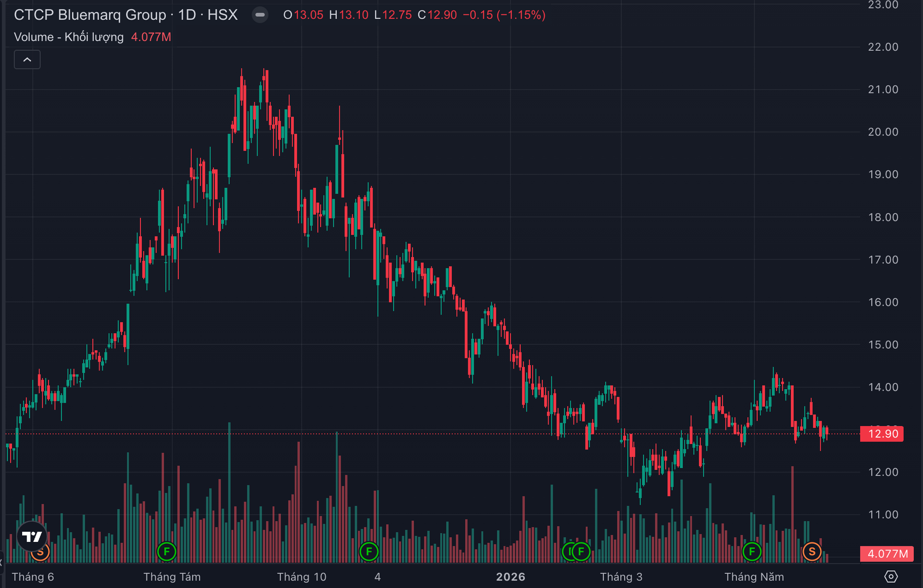923x588 pixels.
Task: Click the high price value 13.10
Action: tap(354, 15)
